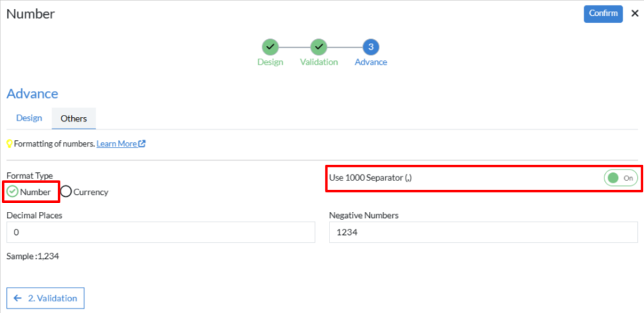Click the Design step checkmark circle
Image resolution: width=644 pixels, height=313 pixels.
pyautogui.click(x=270, y=46)
